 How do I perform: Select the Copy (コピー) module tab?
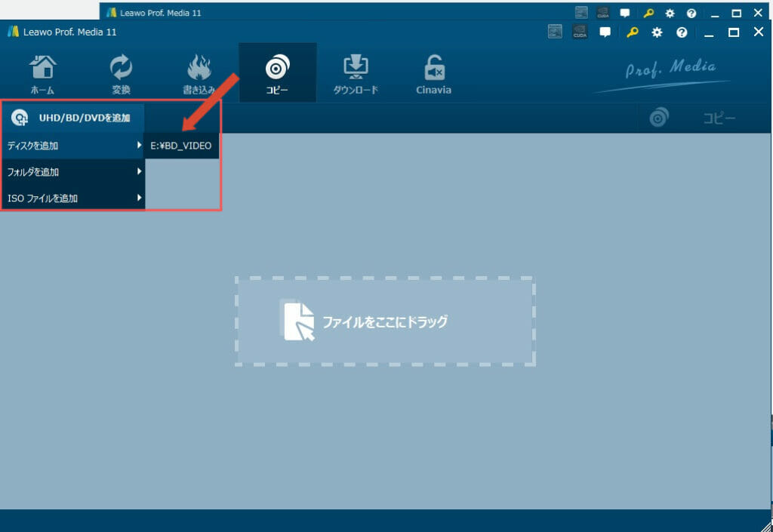(x=278, y=73)
